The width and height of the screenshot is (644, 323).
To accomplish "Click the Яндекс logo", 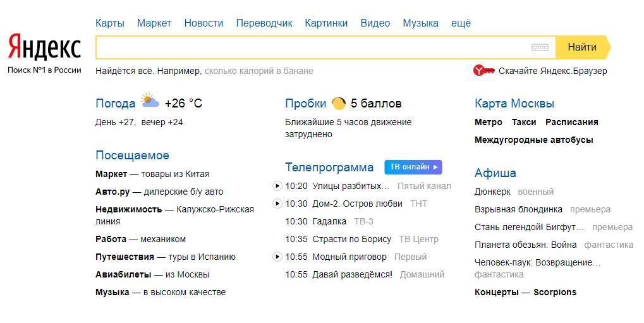I will point(44,47).
